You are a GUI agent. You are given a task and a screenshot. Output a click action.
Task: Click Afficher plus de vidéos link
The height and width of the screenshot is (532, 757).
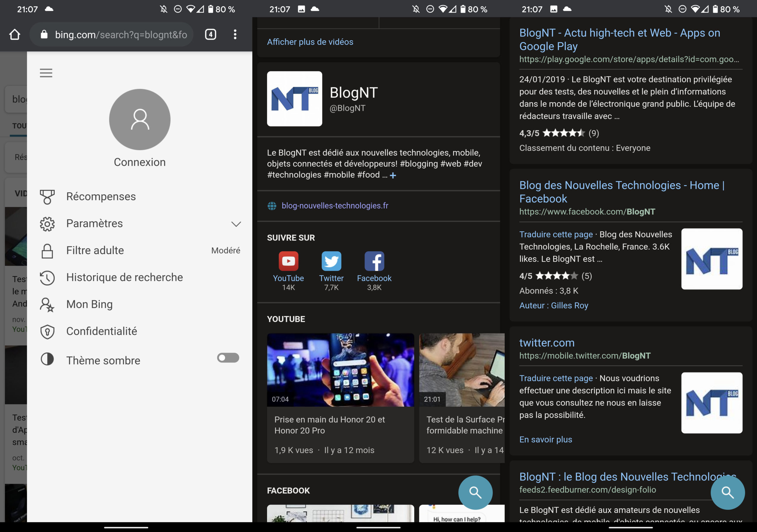coord(310,42)
